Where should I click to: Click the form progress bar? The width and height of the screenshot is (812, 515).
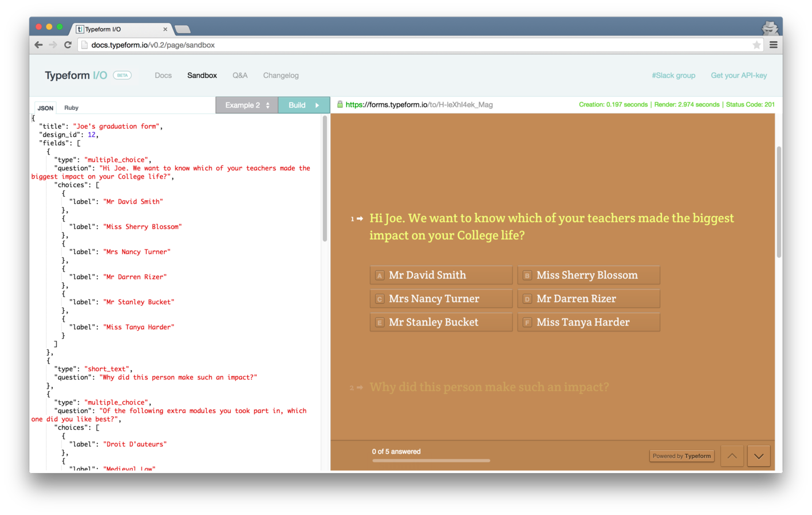431,460
